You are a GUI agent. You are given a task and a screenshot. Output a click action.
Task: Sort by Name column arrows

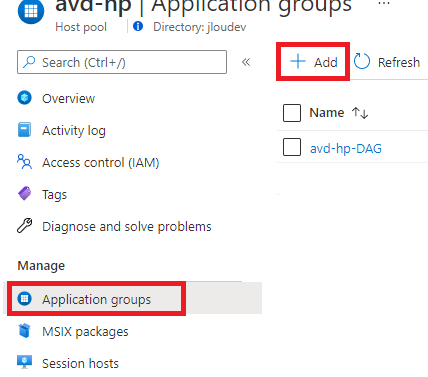[360, 113]
